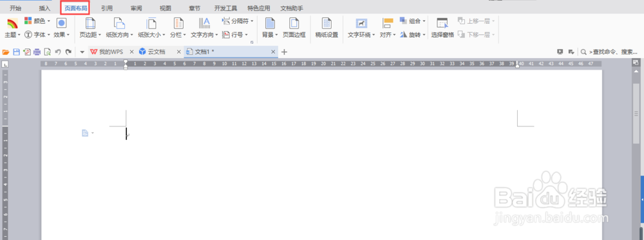Open the 选择窗格 selection pane
The height and width of the screenshot is (240, 644).
point(442,28)
